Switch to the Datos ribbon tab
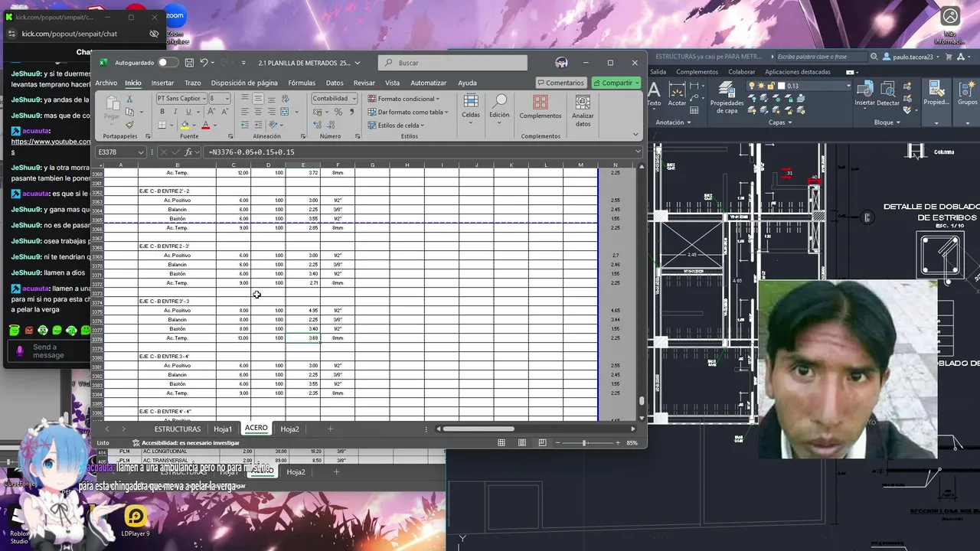 (335, 83)
